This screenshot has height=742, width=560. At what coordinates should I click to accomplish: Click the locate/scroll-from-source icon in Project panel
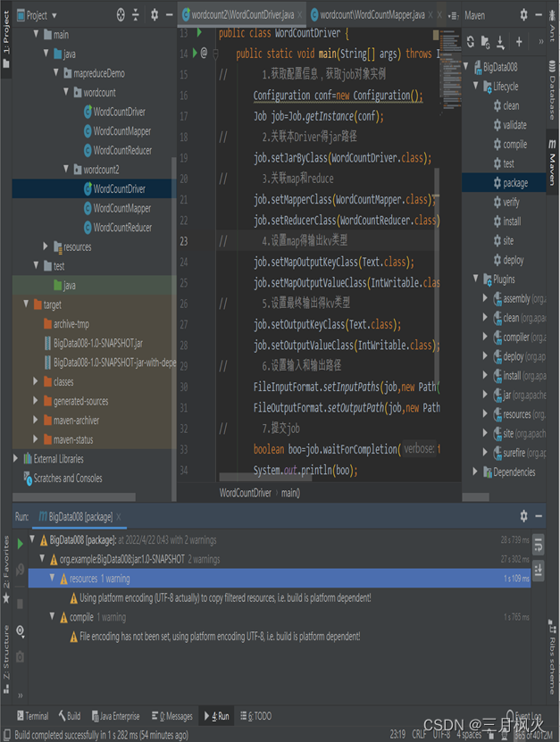click(x=121, y=15)
